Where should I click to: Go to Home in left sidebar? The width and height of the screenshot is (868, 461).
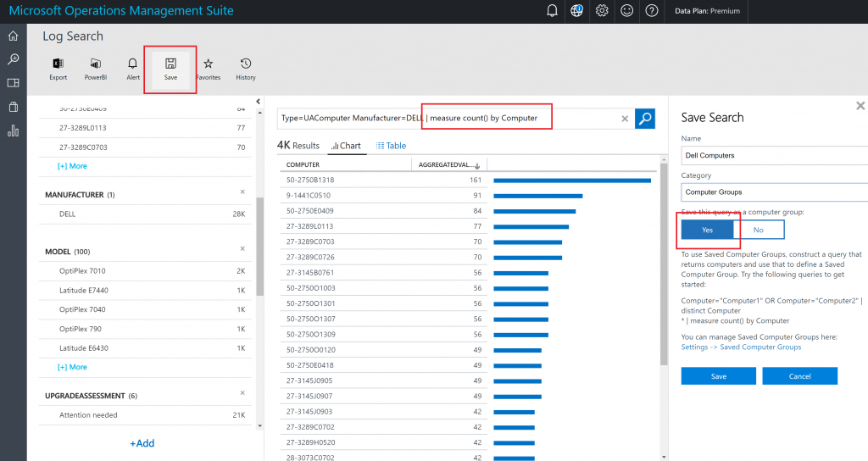tap(13, 36)
